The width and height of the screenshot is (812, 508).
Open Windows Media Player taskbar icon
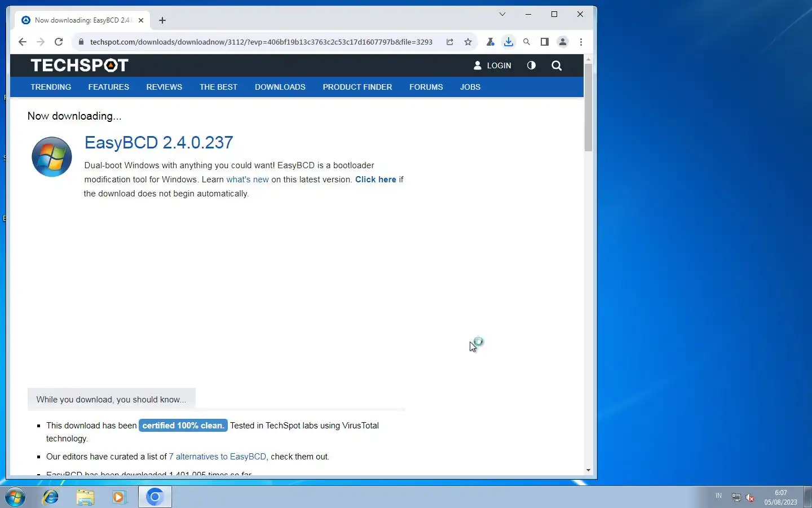[x=120, y=497]
